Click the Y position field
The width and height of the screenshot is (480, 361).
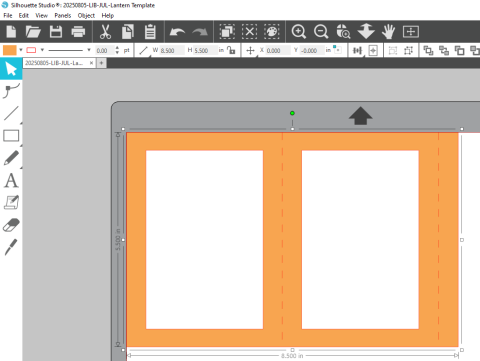[312, 51]
